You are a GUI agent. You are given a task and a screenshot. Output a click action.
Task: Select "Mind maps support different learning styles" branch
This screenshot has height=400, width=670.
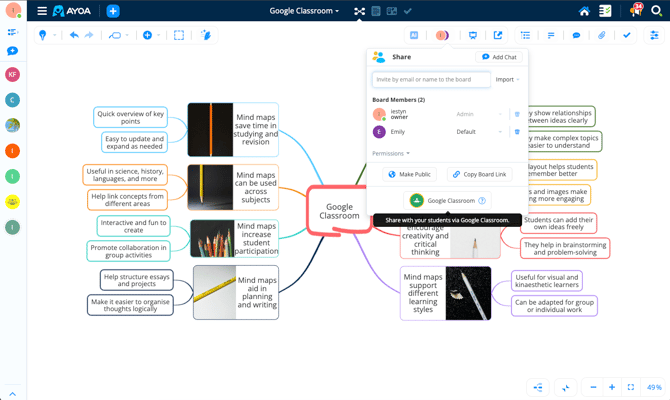(x=446, y=293)
